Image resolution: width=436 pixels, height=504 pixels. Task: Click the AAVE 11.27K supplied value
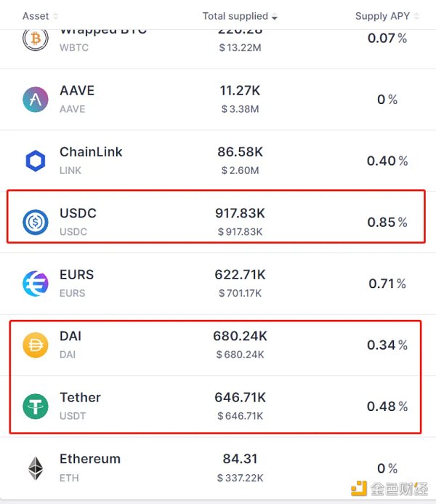[x=240, y=90]
